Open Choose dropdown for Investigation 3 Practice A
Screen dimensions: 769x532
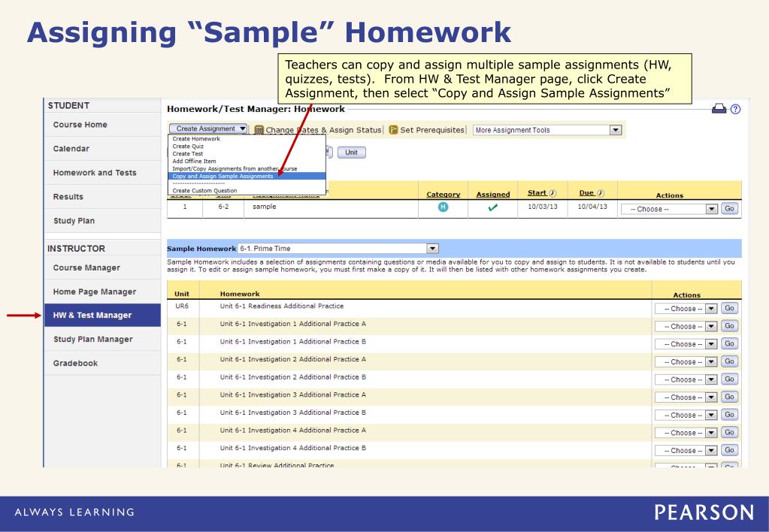(x=686, y=397)
